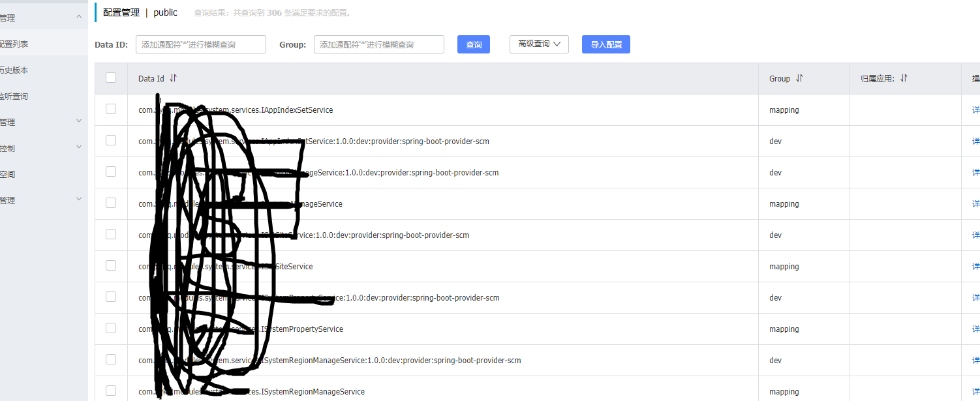
Task: Check the ISysSiteService mapping row checkbox
Action: (x=111, y=265)
